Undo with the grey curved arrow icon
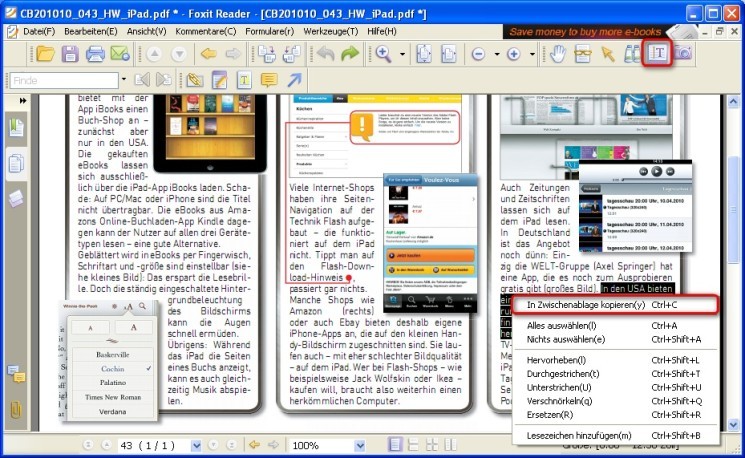Screen dimensions: 745x458 tap(325, 54)
